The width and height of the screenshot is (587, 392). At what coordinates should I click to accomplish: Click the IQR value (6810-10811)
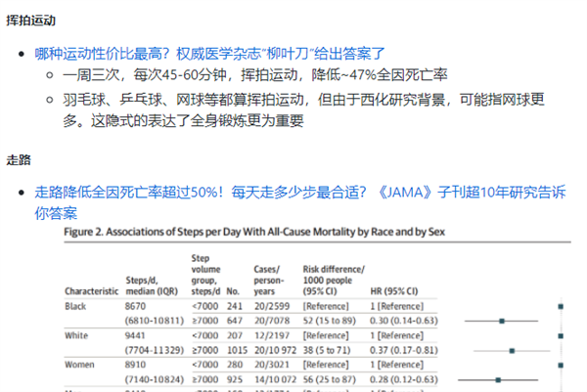155,321
